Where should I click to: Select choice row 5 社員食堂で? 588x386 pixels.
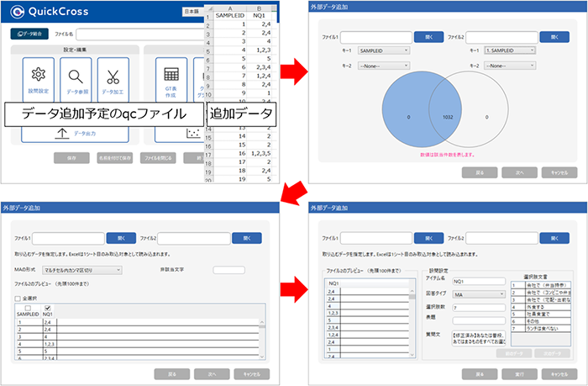tap(541, 314)
